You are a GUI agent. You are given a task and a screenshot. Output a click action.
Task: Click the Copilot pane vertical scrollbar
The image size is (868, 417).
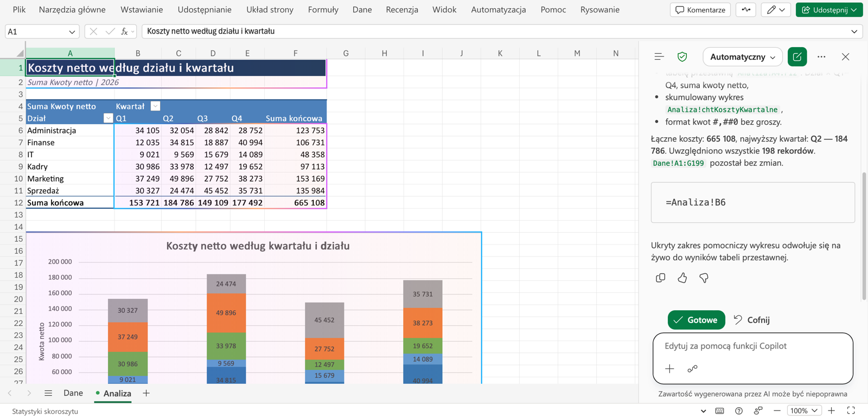(864, 236)
